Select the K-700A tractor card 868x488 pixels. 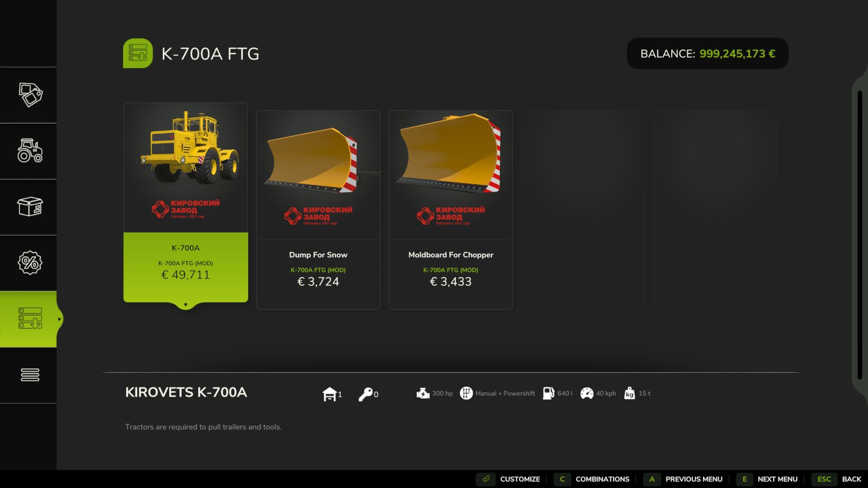point(186,202)
